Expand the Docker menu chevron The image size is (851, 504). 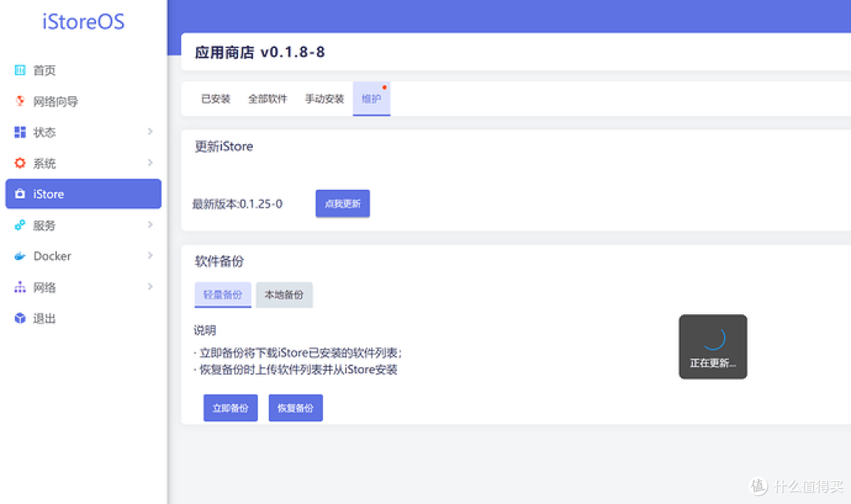[x=151, y=255]
